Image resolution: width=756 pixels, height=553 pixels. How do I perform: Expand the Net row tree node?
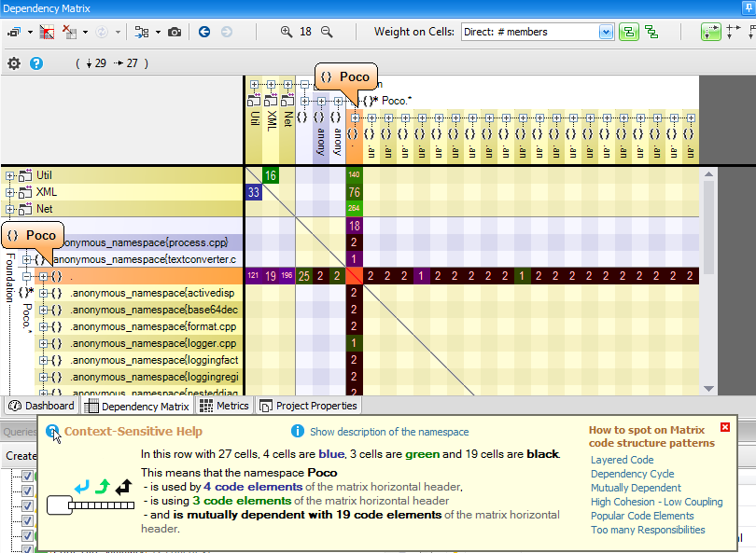point(10,209)
